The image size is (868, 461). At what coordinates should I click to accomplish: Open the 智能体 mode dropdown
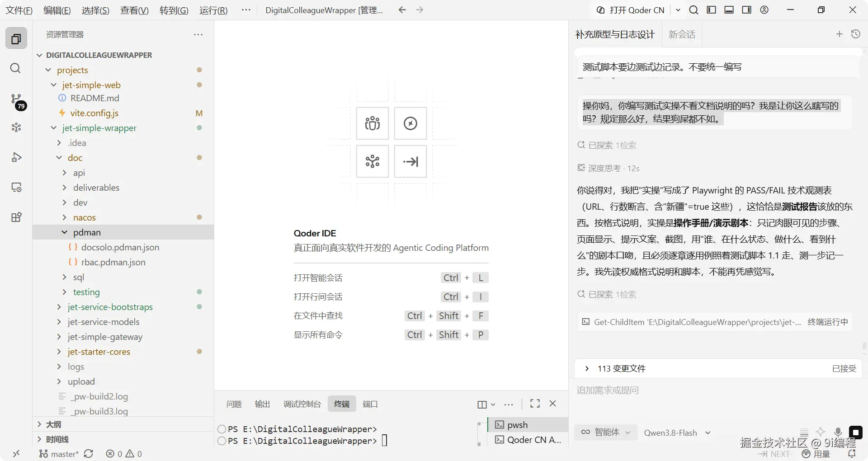[x=606, y=433]
